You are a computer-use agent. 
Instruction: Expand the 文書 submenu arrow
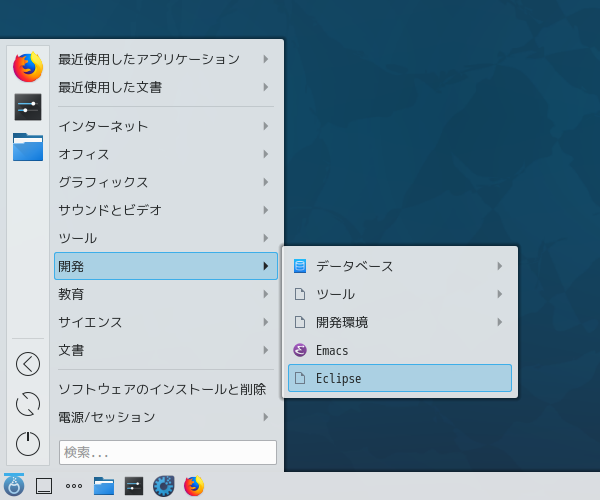tap(266, 350)
